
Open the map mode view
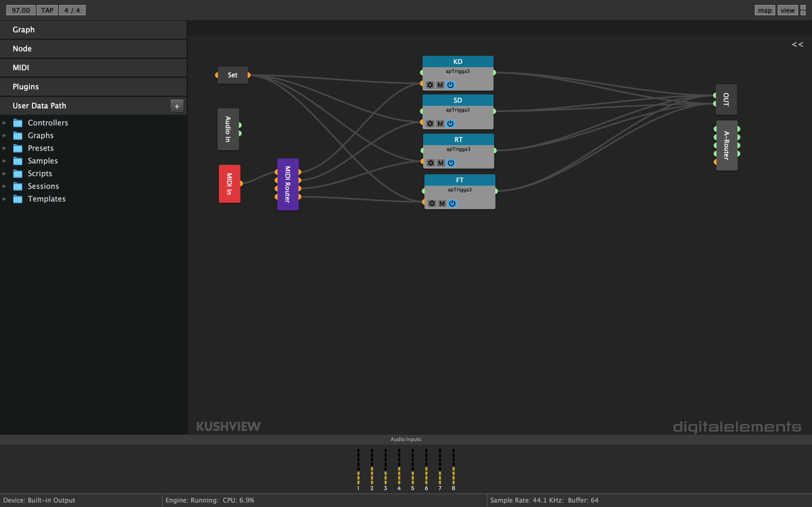tap(765, 10)
